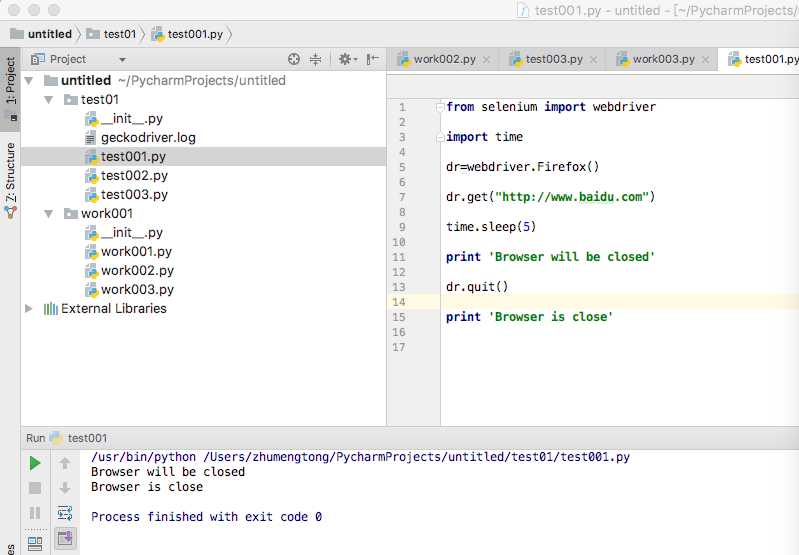
Task: Click the fold marker at line 3
Action: click(440, 137)
